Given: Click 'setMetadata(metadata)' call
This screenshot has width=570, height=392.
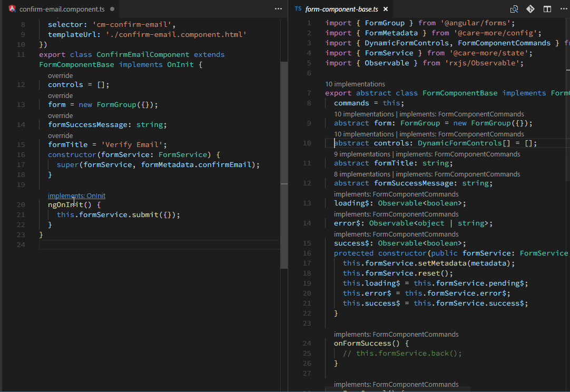Looking at the screenshot, I should (464, 263).
